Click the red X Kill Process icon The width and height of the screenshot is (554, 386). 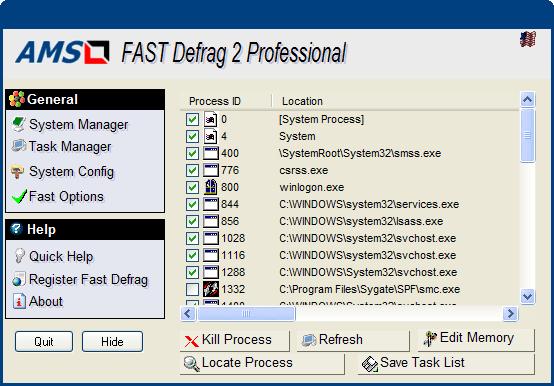(x=191, y=341)
